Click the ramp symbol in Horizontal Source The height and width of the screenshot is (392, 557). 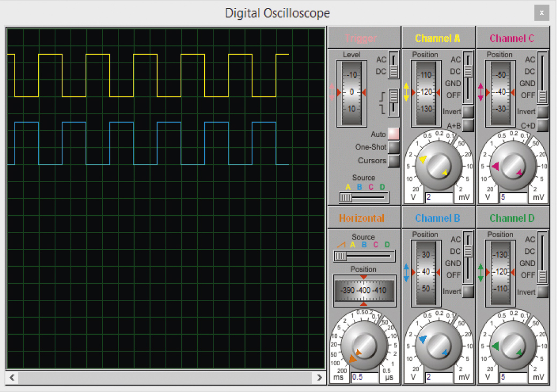pyautogui.click(x=341, y=245)
